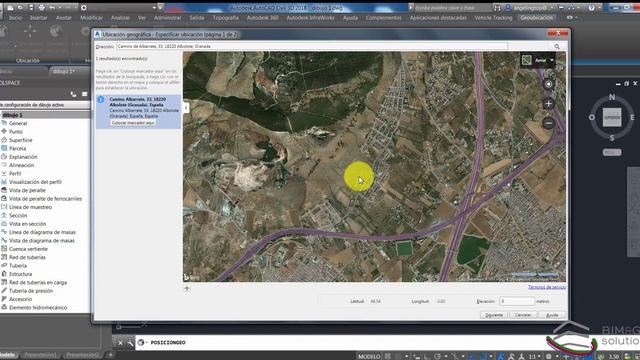Click the Cancelar button
Image resolution: width=640 pixels, height=360 pixels.
523,315
